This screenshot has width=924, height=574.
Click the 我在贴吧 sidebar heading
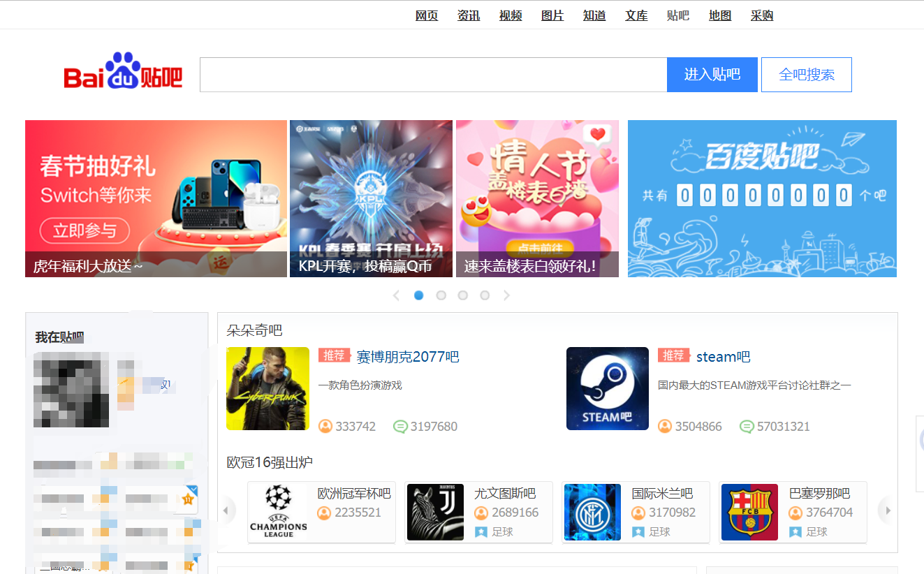[x=59, y=337]
